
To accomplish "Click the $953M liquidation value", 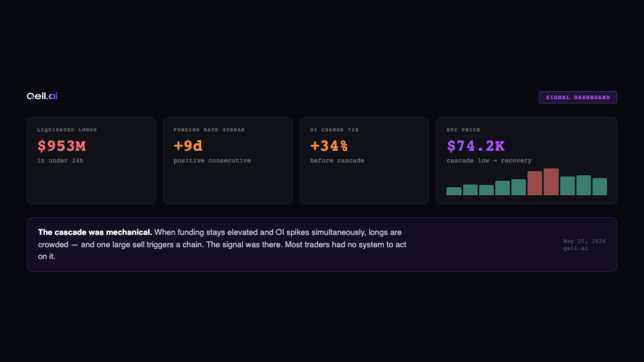I will tap(62, 146).
